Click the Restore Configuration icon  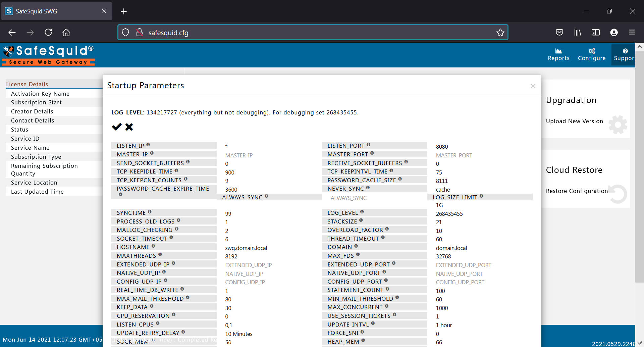click(x=618, y=194)
